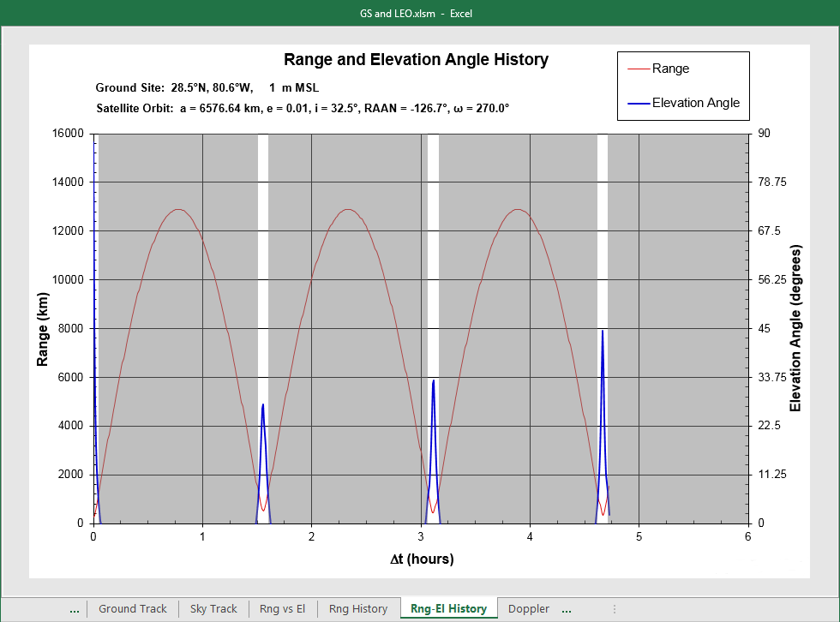This screenshot has width=840, height=622.
Task: Select the Elevation Angle (degrees) axis title
Action: click(795, 328)
